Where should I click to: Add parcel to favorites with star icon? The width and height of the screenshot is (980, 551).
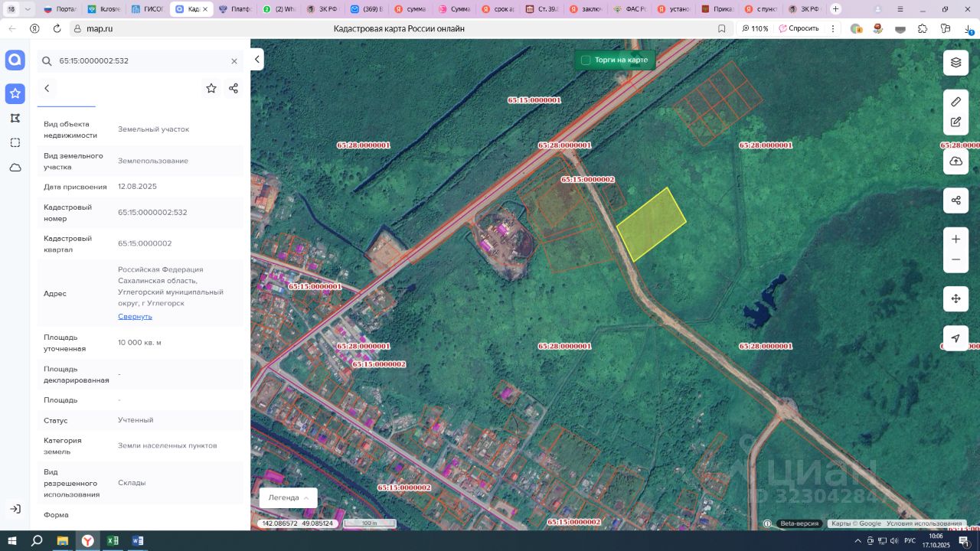click(x=211, y=89)
